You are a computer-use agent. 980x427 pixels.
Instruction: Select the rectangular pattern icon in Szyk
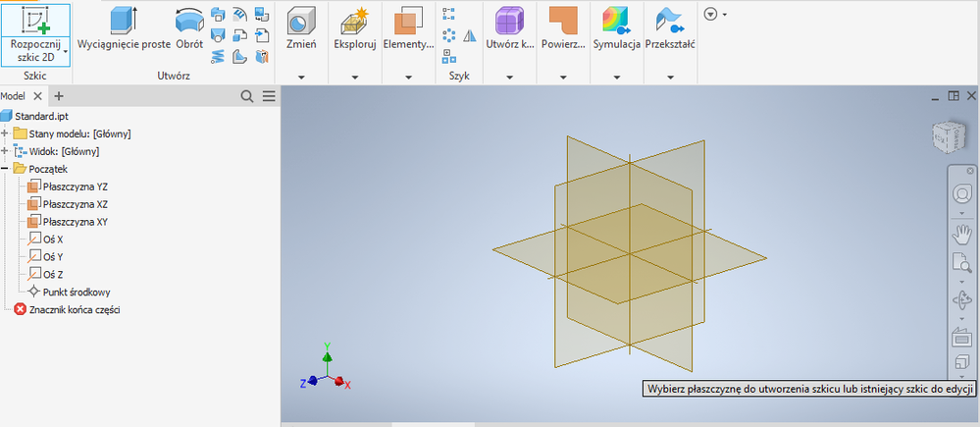tap(448, 14)
